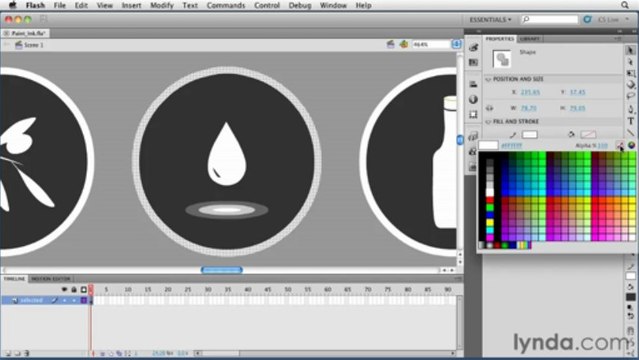Open the stage zoom percentage dropdown

456,44
